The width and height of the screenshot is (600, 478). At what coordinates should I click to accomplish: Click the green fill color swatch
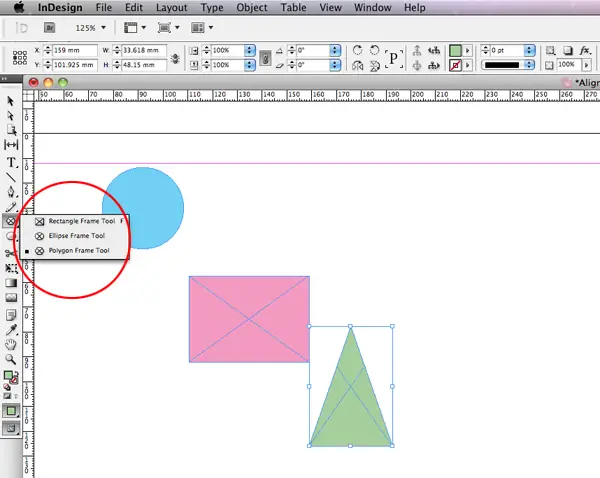click(x=455, y=51)
